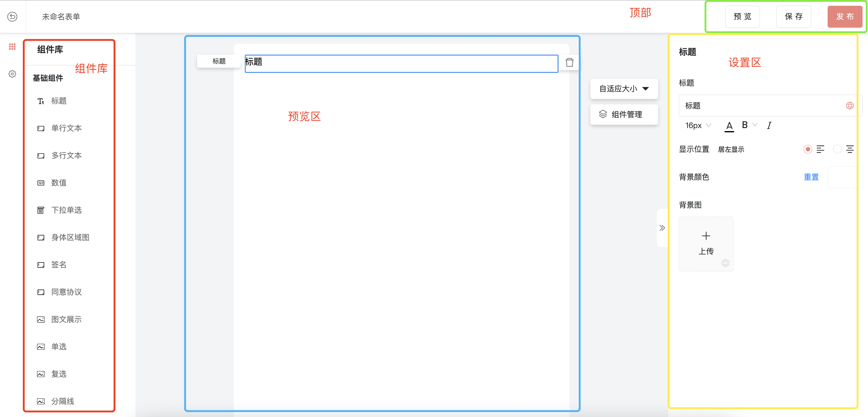Click globe icon in background upload box
868x417 pixels.
tap(726, 263)
